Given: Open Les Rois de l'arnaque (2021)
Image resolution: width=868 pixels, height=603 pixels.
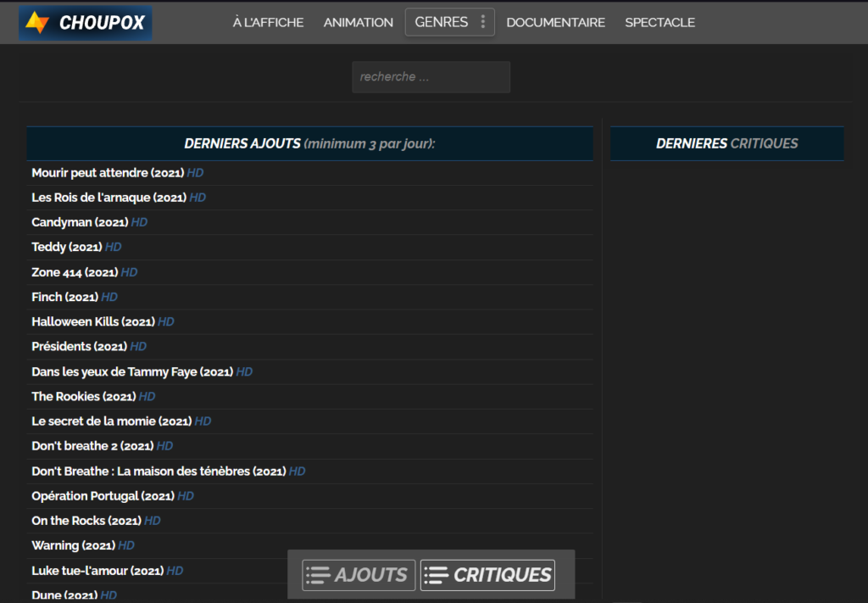Looking at the screenshot, I should coord(119,198).
